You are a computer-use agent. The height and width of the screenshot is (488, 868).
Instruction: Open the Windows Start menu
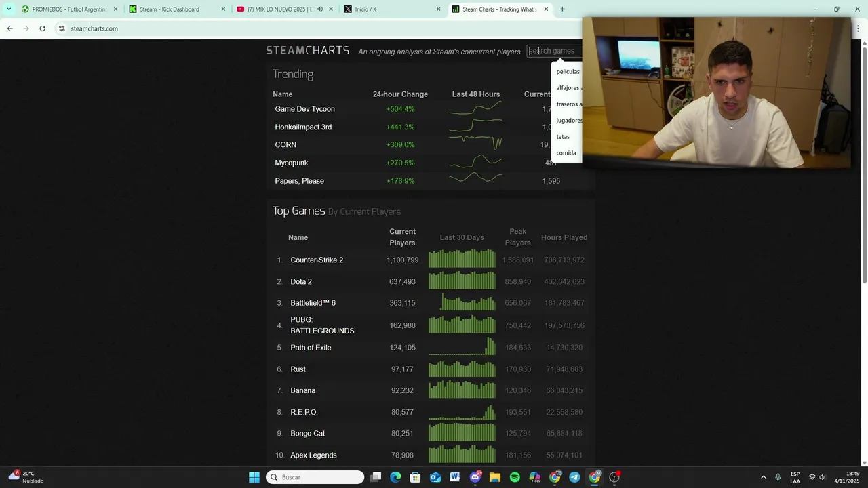[254, 477]
